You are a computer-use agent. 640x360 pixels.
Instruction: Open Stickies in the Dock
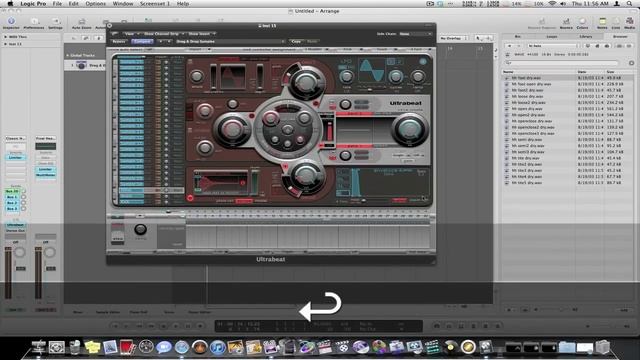[x=93, y=347]
